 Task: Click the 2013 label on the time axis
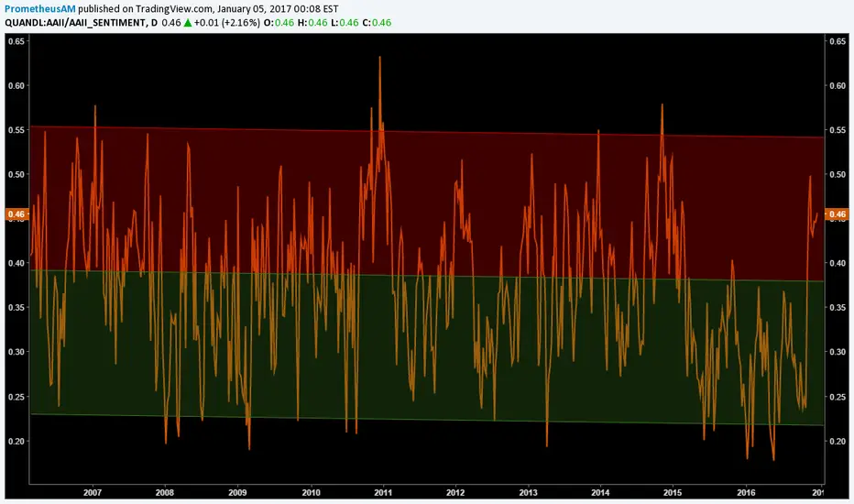pos(528,493)
